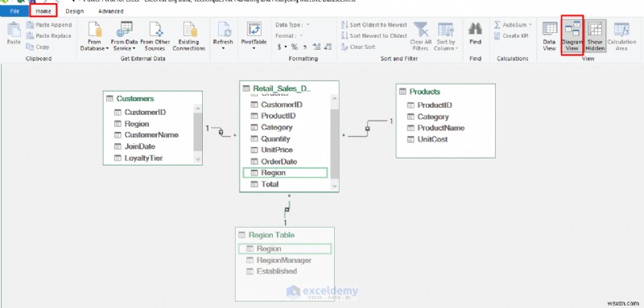This screenshot has width=644, height=308.
Task: Select the Customers table header
Action: click(135, 98)
